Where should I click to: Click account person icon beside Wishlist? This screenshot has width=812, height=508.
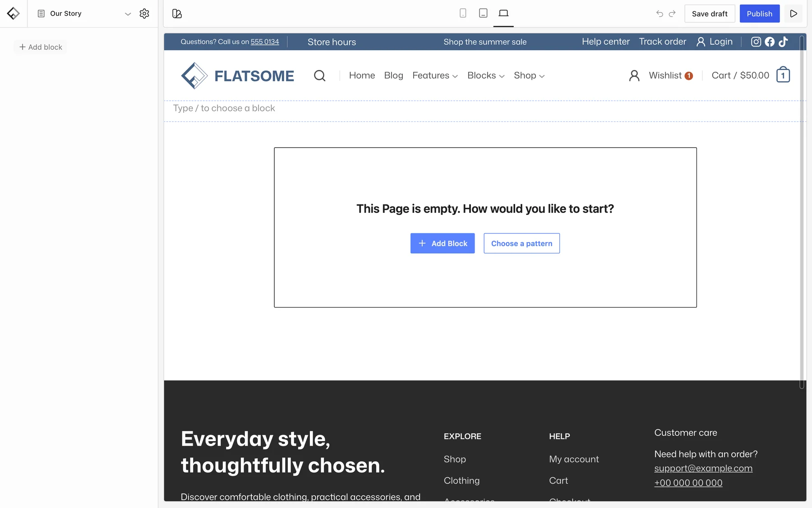(x=634, y=75)
